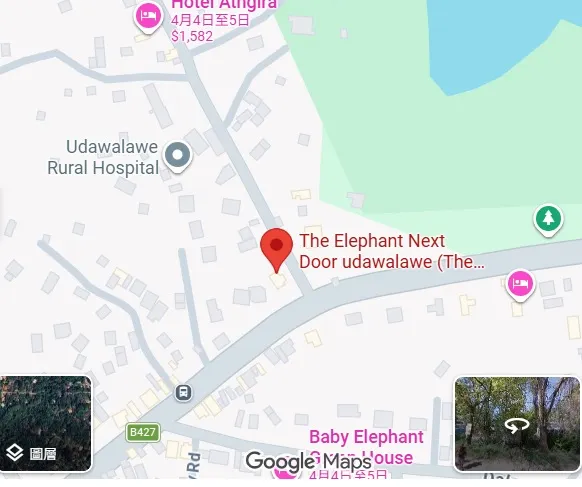Select the pink hotel marker beside main road
This screenshot has height=487, width=582.
[x=520, y=285]
